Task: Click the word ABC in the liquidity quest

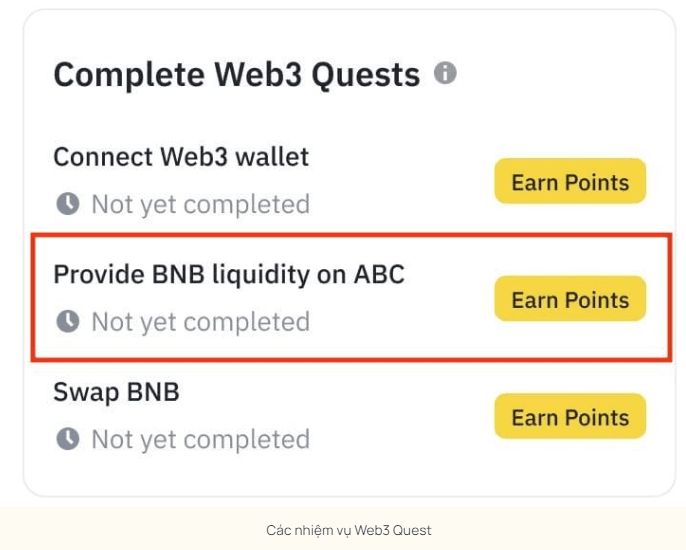Action: pos(379,274)
